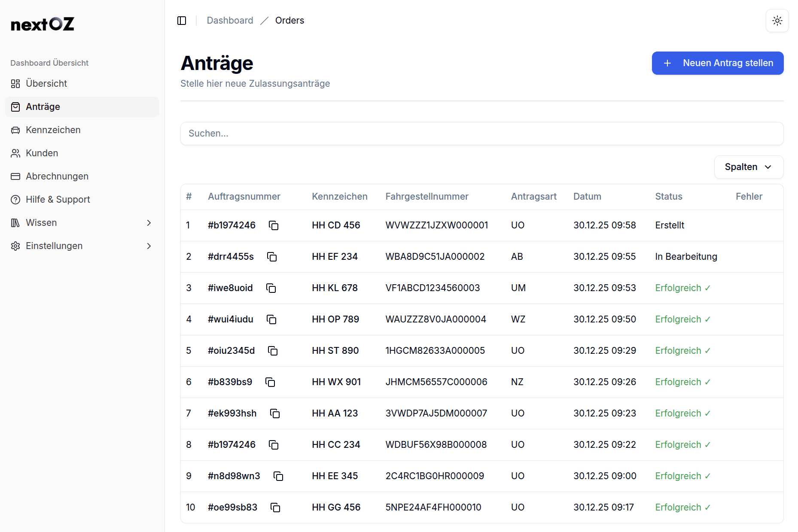Copy order number #b839bs9
The height and width of the screenshot is (532, 798).
pyautogui.click(x=270, y=382)
